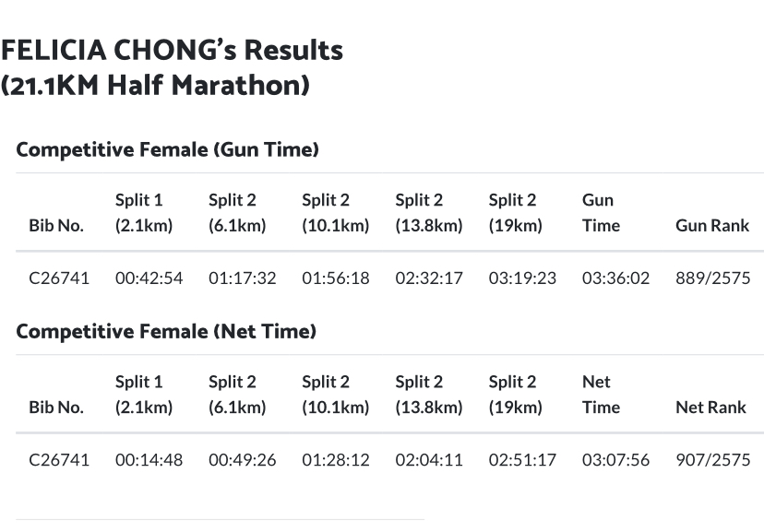Click the final gun time 03:36:02
764x532 pixels.
[x=615, y=278]
